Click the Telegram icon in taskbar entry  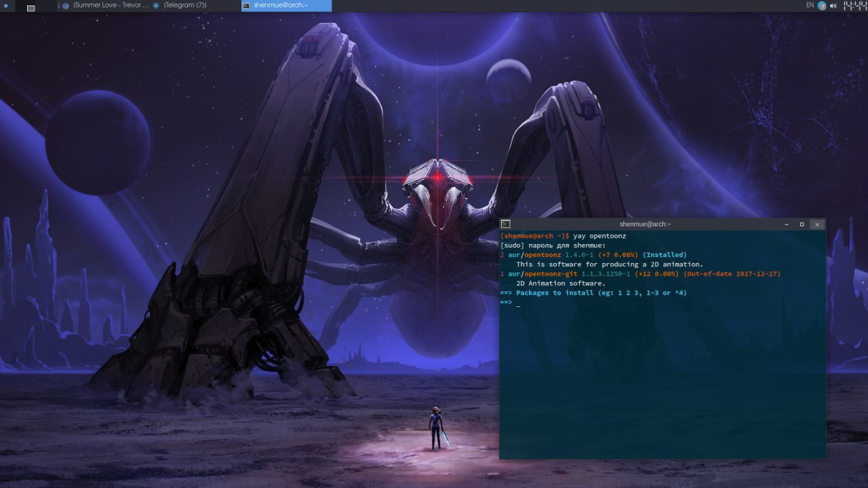(156, 5)
